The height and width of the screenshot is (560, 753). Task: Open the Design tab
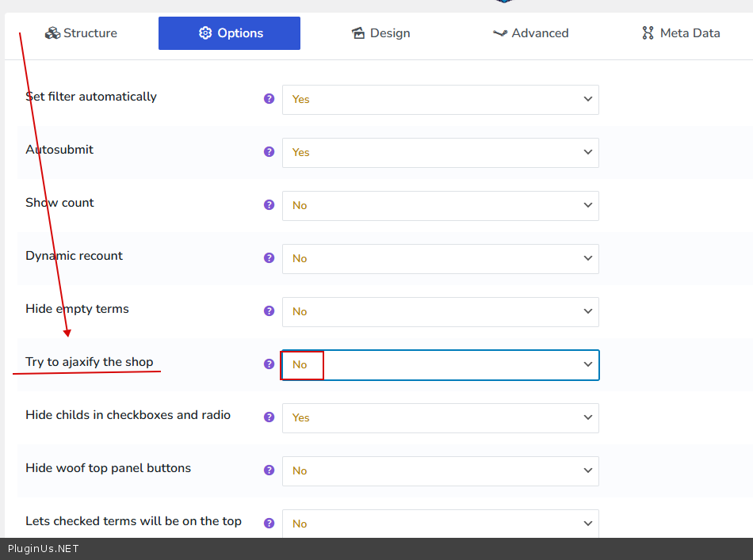coord(380,33)
